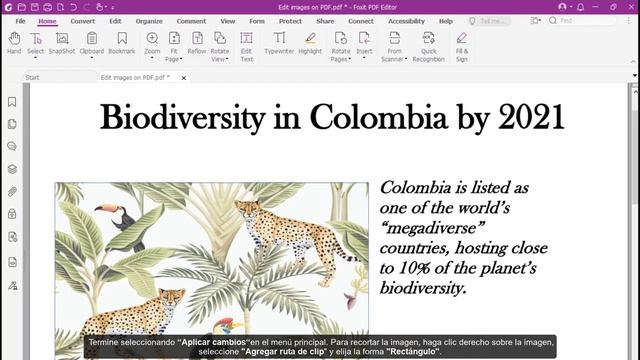This screenshot has height=360, width=640.
Task: Click the Find search field
Action: (582, 20)
